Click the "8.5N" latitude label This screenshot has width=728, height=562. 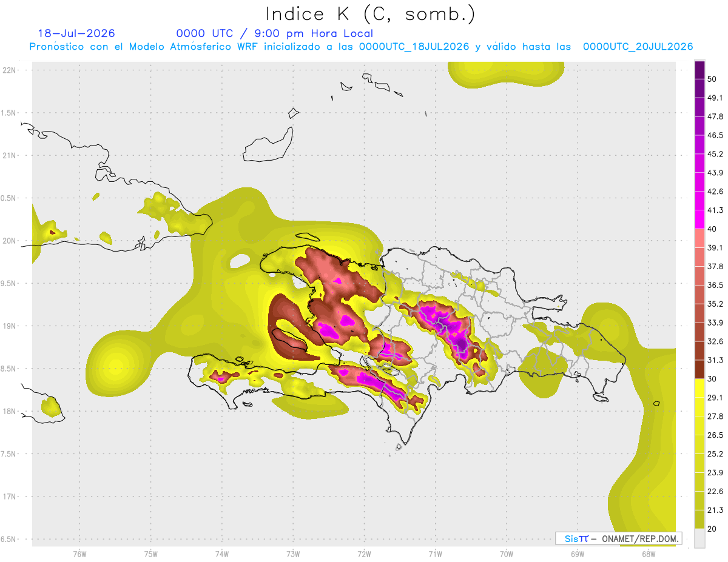(x=9, y=369)
